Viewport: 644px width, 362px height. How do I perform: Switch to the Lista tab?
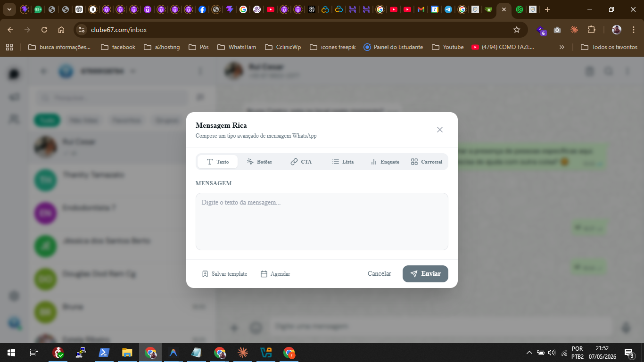343,162
